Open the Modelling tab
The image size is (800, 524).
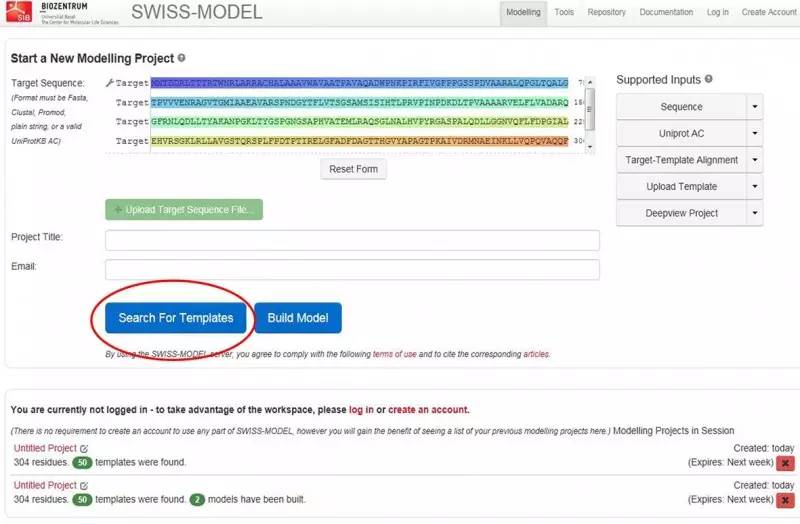[523, 12]
